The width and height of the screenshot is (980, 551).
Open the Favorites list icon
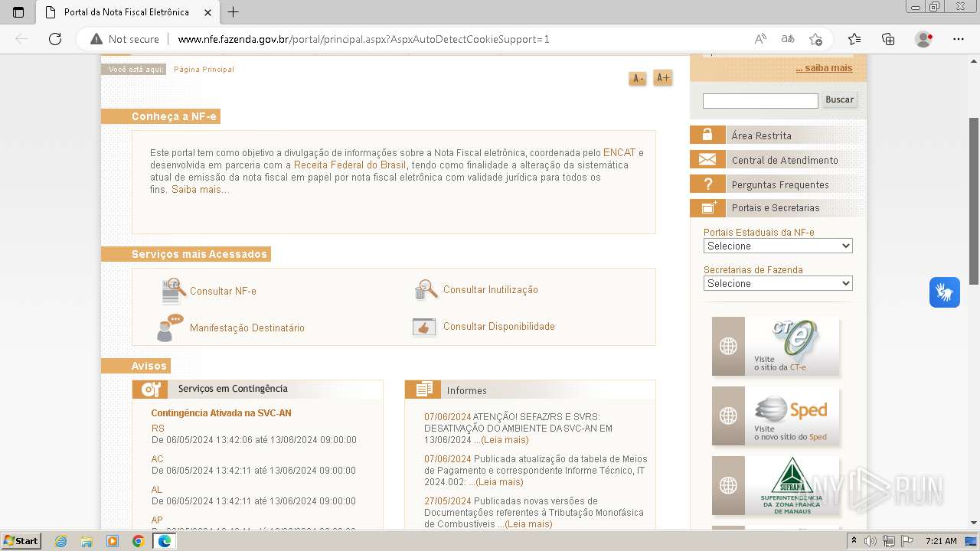pos(854,39)
